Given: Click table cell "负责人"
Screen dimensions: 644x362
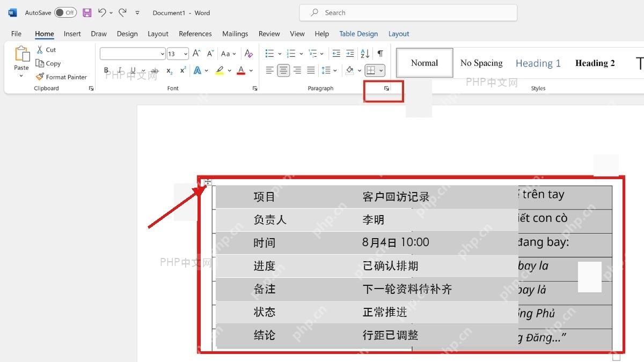Looking at the screenshot, I should [270, 220].
